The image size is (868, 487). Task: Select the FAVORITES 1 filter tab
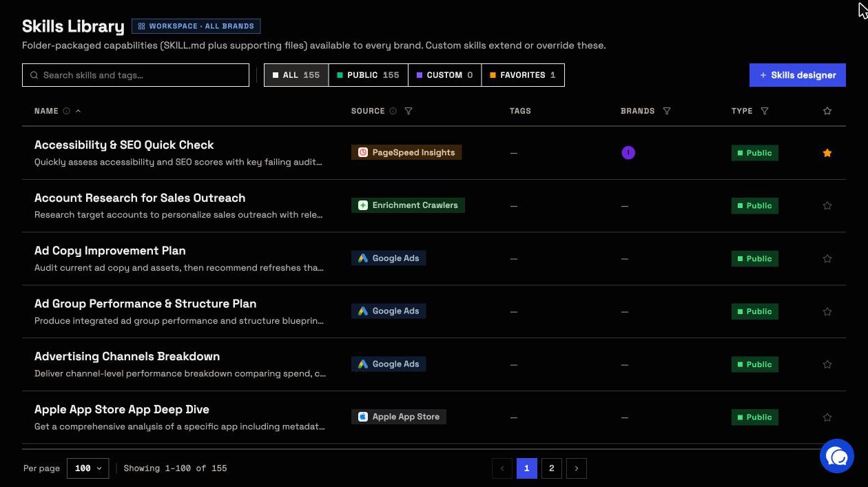(523, 75)
